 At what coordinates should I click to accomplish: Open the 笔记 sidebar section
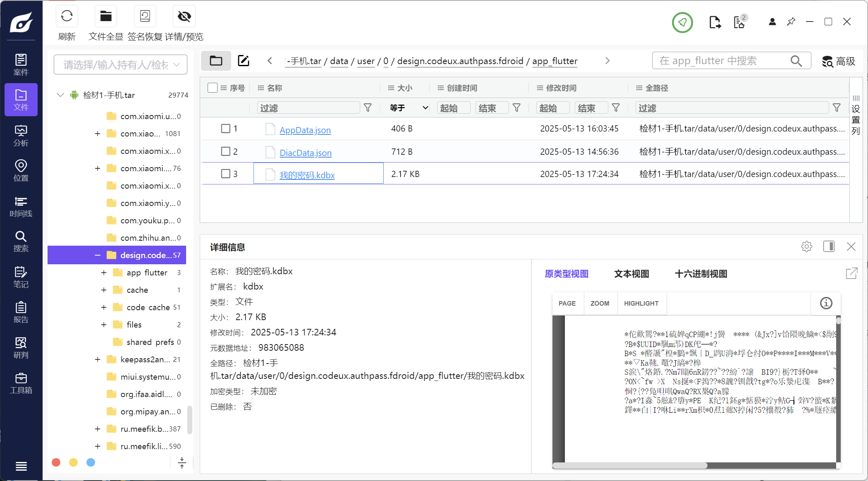click(x=21, y=277)
